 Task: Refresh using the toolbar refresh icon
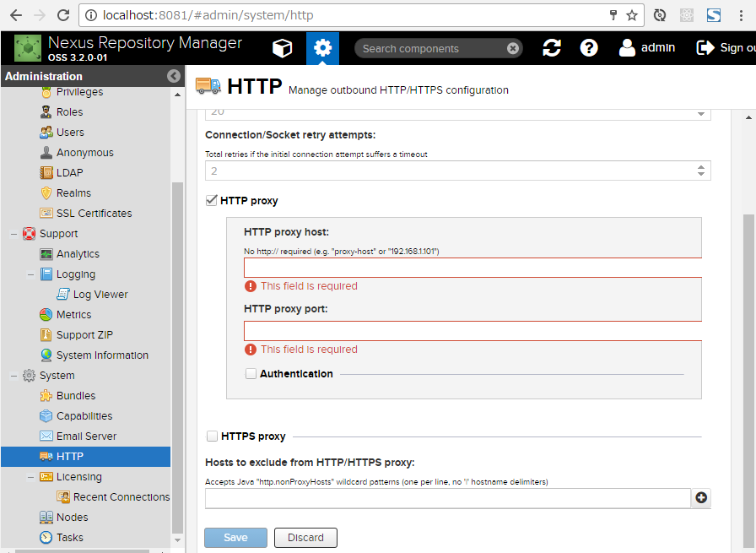[552, 48]
